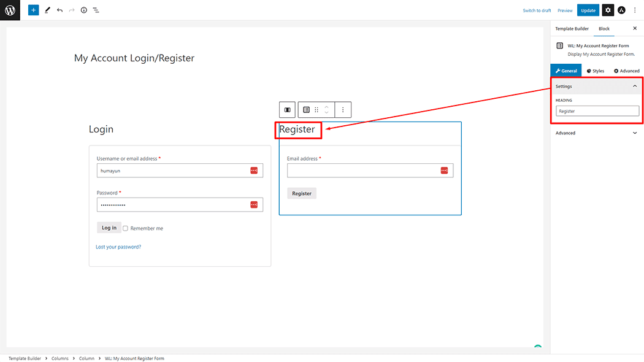Click the Redo arrow in the top toolbar
Viewport: 644px width, 362px height.
pos(71,10)
